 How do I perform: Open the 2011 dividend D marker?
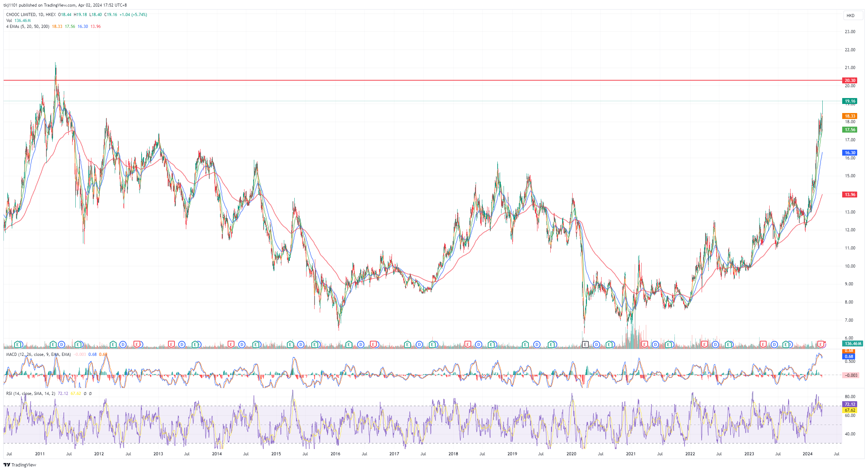pos(62,344)
